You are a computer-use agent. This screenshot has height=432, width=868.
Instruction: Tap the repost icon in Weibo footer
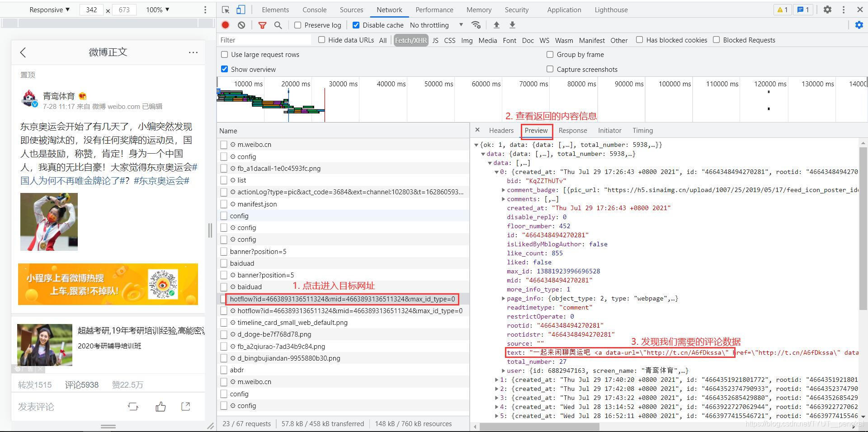(x=133, y=407)
